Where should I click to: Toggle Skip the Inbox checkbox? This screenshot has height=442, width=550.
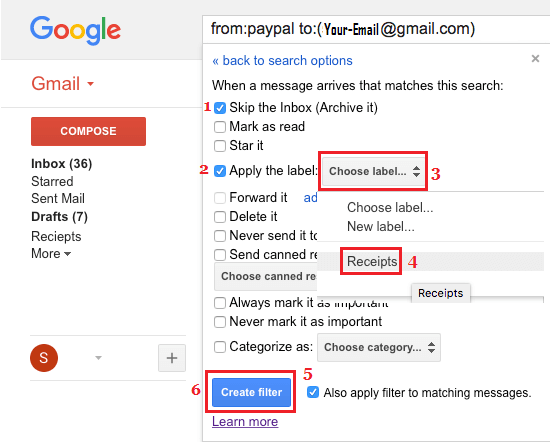(x=220, y=108)
